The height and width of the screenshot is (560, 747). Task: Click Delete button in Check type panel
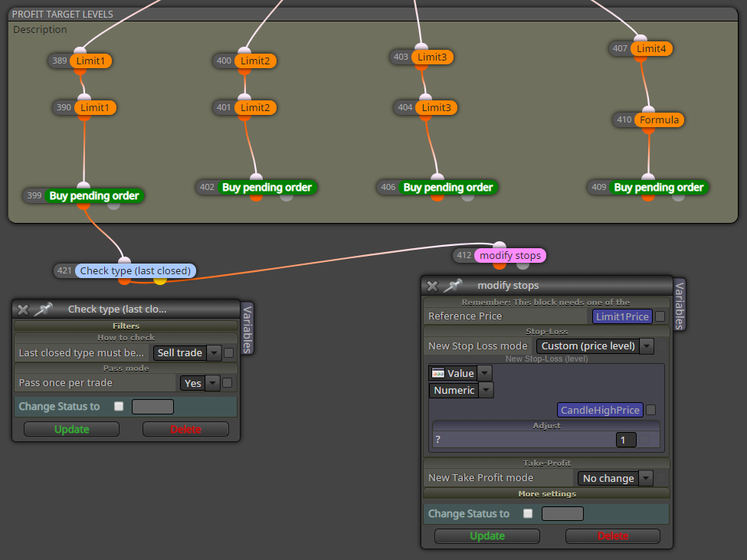coord(186,430)
